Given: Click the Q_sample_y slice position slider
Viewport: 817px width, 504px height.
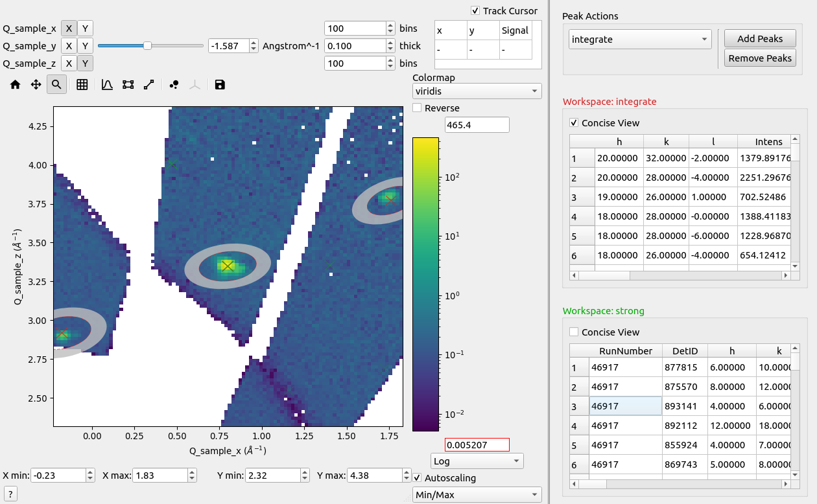Looking at the screenshot, I should click(148, 45).
